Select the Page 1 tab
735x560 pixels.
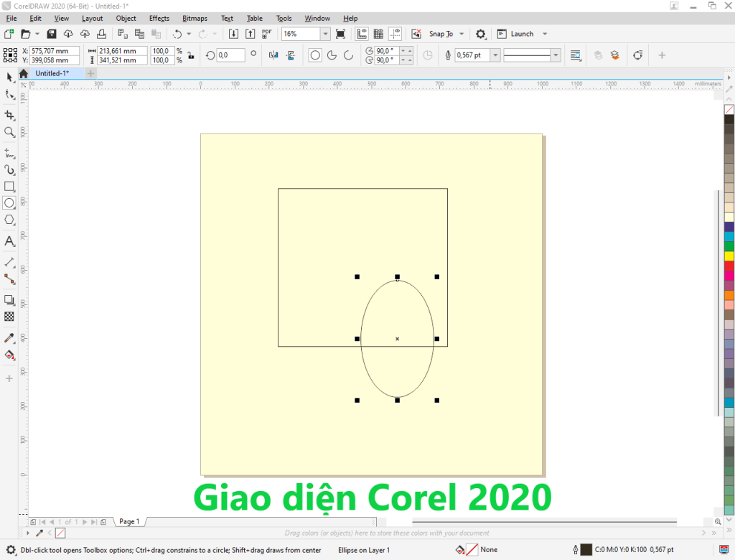pos(129,521)
